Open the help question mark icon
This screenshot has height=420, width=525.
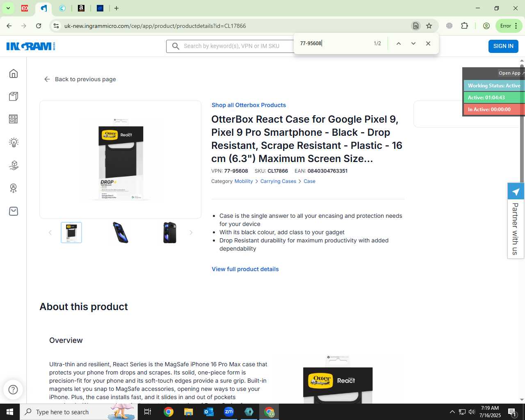click(x=13, y=389)
